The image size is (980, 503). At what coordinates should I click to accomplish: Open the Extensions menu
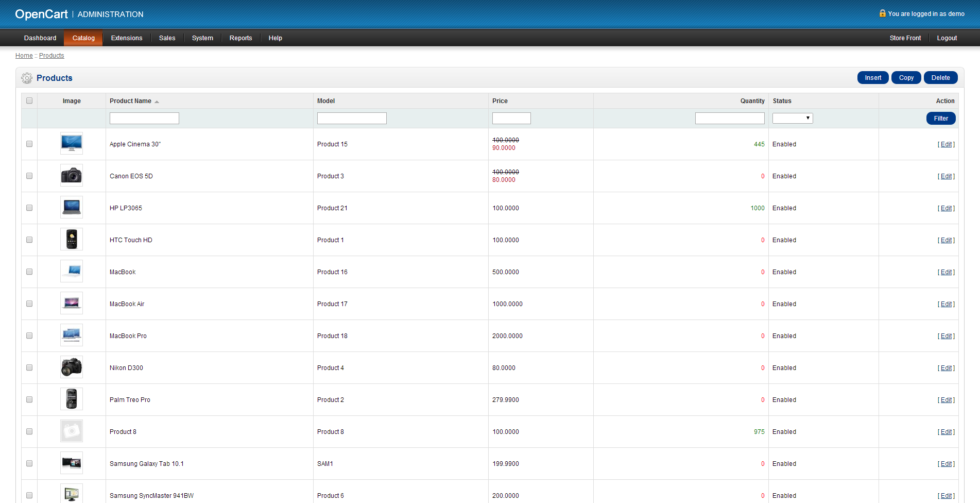pos(127,38)
